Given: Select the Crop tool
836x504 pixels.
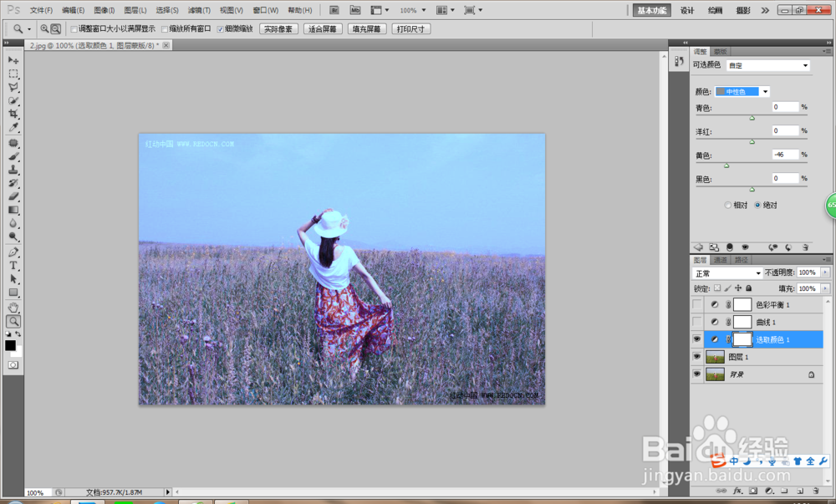Looking at the screenshot, I should [x=13, y=114].
